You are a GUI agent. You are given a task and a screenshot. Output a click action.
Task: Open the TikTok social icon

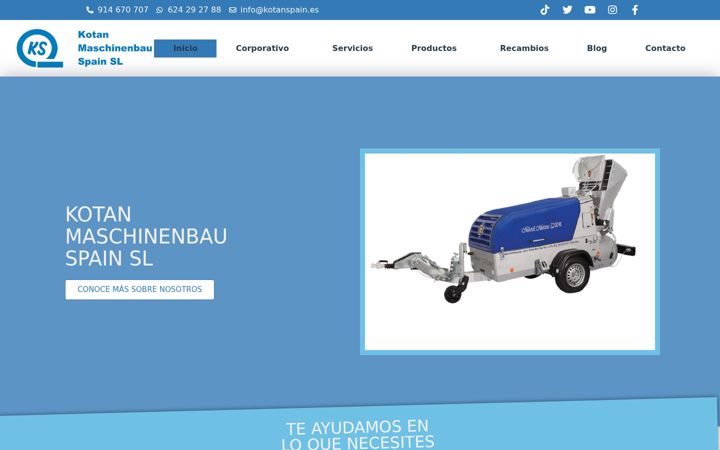(x=545, y=10)
